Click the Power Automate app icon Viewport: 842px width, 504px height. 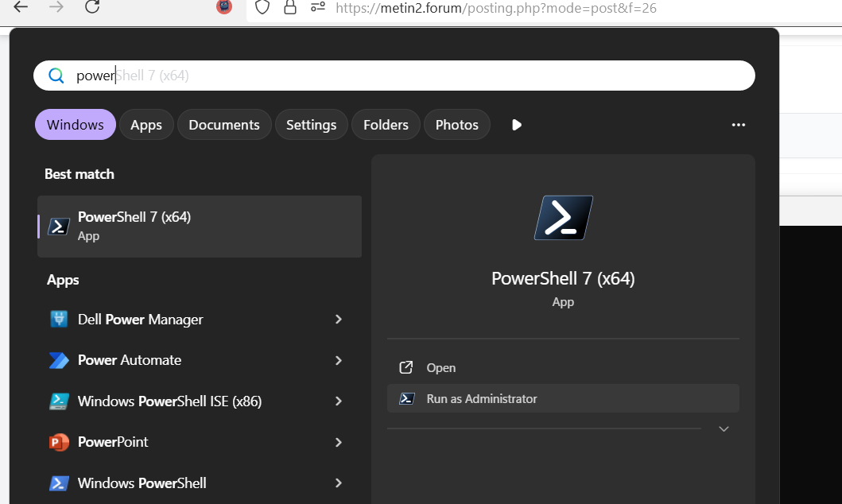point(59,360)
